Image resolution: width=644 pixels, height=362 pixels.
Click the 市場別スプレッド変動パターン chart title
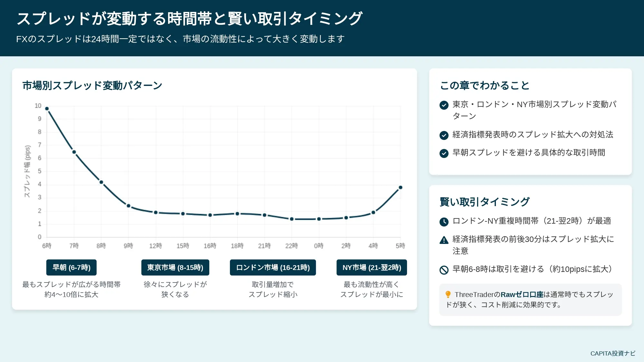92,86
